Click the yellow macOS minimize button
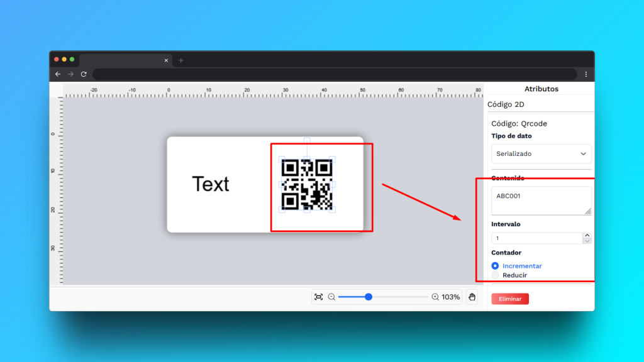 tap(64, 60)
